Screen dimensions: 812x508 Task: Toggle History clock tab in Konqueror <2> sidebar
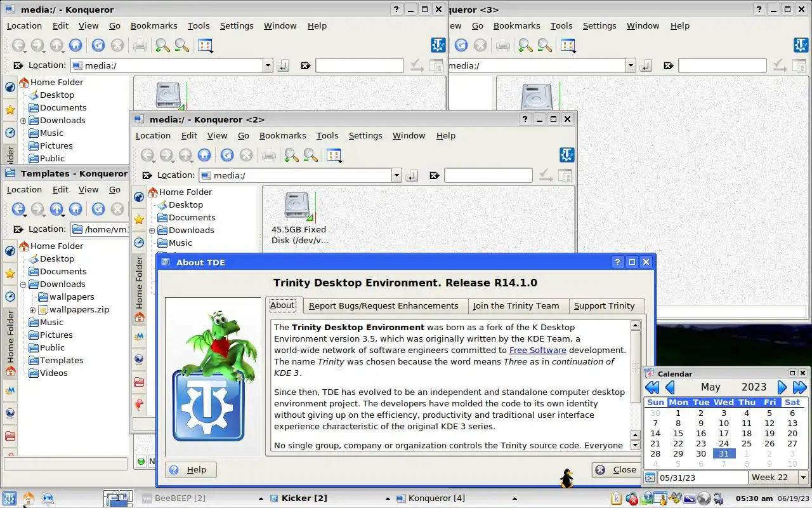pyautogui.click(x=139, y=242)
